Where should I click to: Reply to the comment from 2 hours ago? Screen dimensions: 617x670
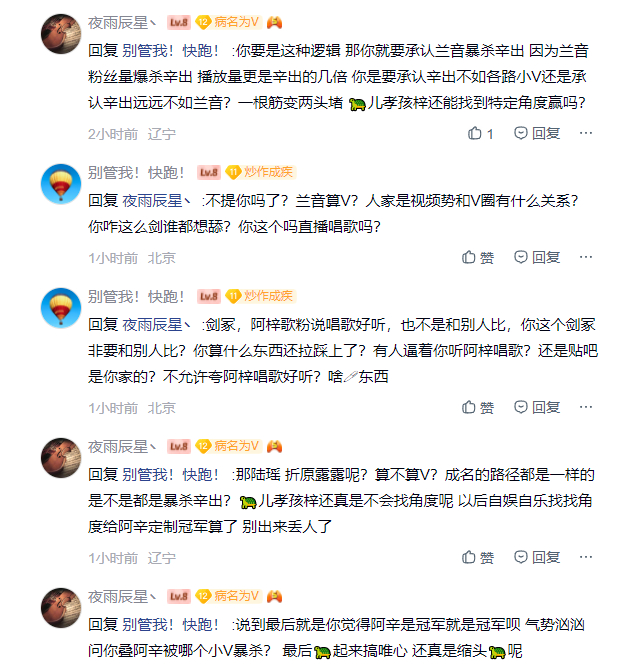(x=546, y=133)
